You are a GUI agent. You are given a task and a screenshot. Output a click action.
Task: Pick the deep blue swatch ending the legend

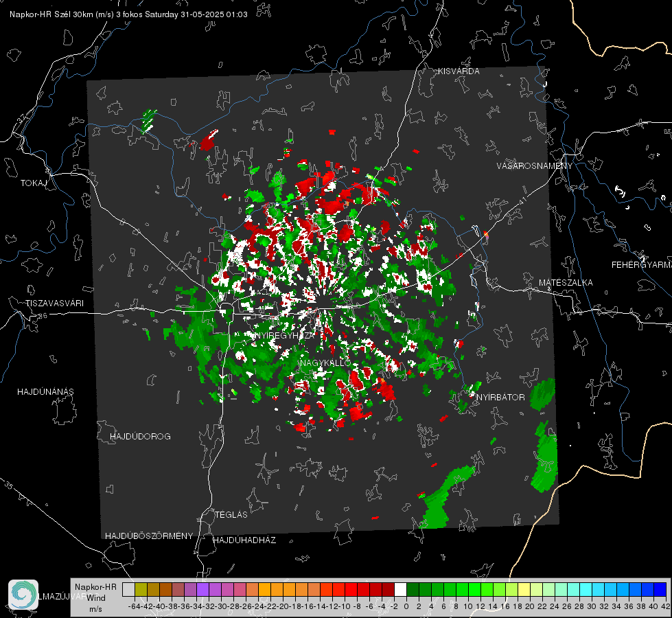coord(660,589)
